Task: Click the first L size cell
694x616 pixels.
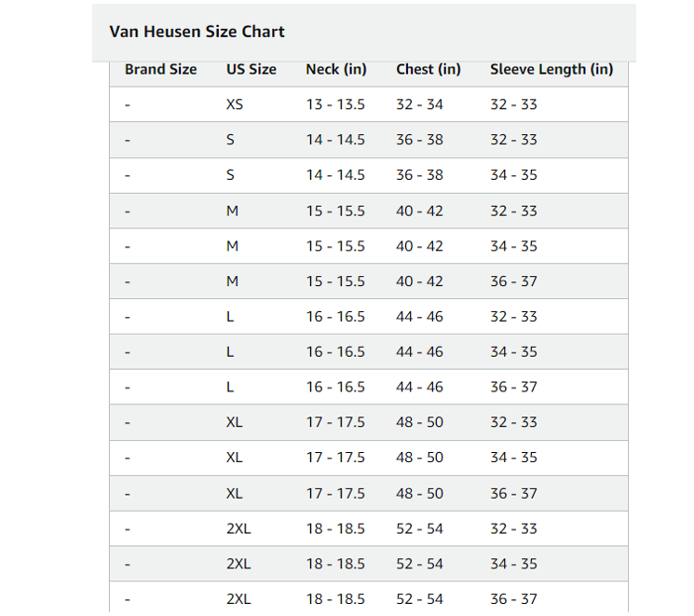Action: [230, 317]
